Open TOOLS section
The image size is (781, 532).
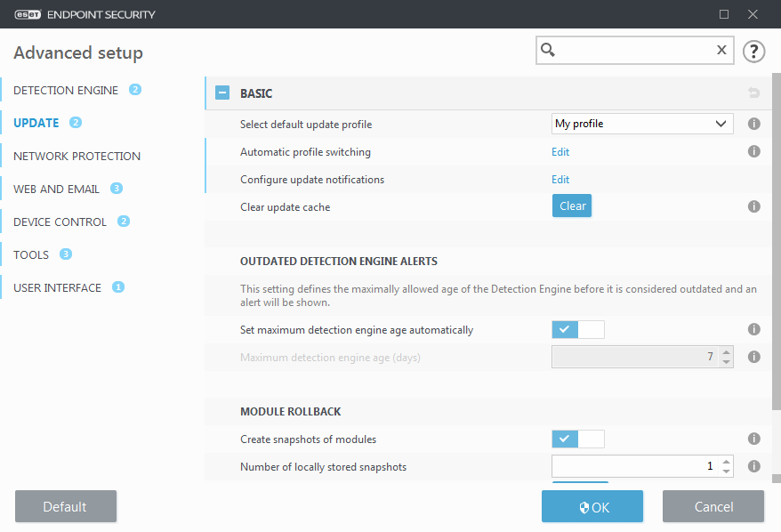31,254
